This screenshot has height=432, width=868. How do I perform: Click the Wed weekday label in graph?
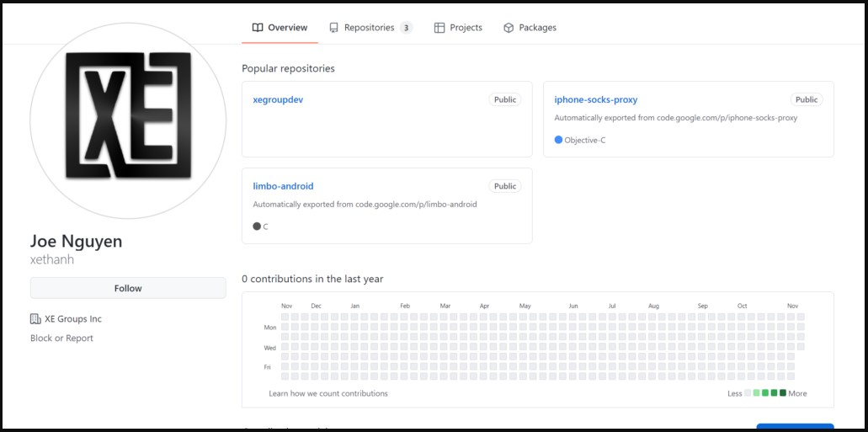[270, 348]
